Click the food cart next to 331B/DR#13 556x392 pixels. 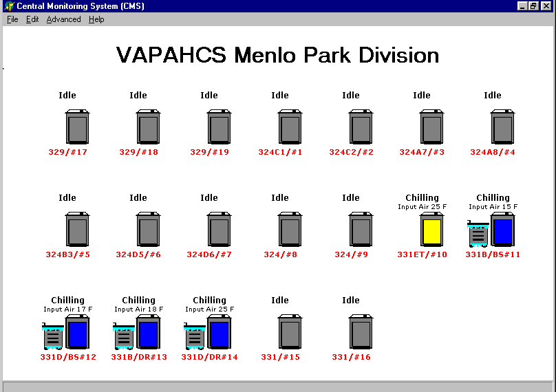[124, 337]
